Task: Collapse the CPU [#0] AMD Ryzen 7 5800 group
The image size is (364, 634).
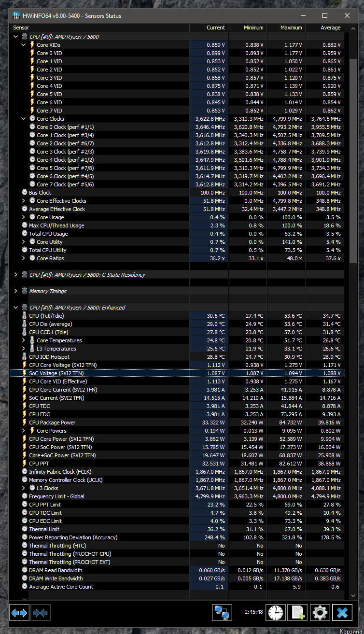Action: click(15, 37)
